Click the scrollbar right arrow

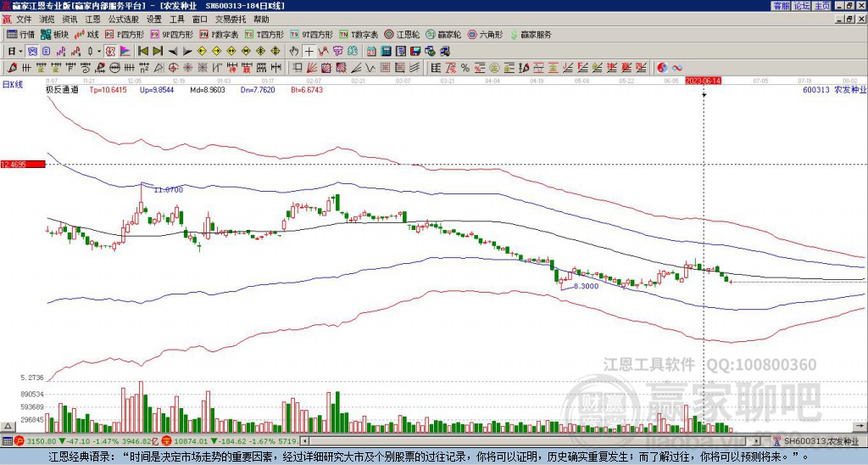point(757,441)
